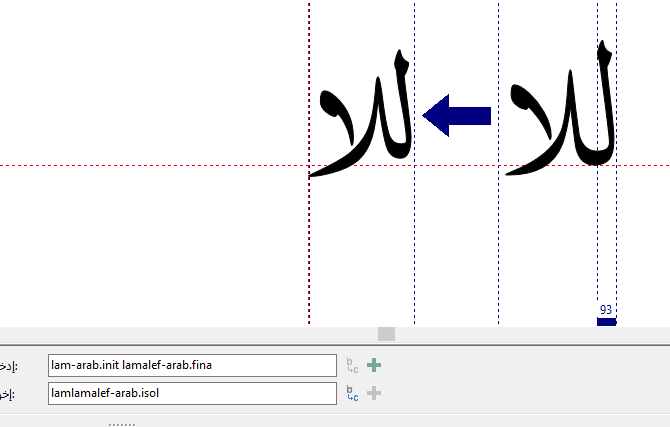
Task: Click the green plus icon beside the first field
Action: (x=374, y=366)
